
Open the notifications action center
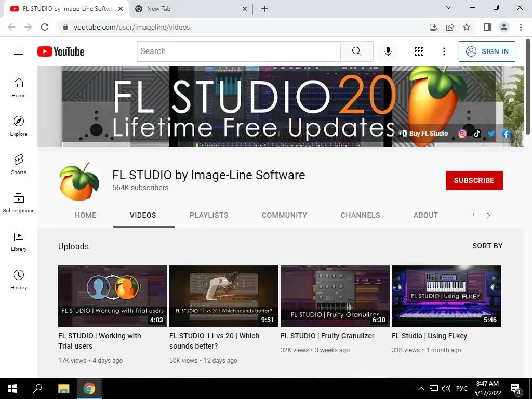pos(516,389)
